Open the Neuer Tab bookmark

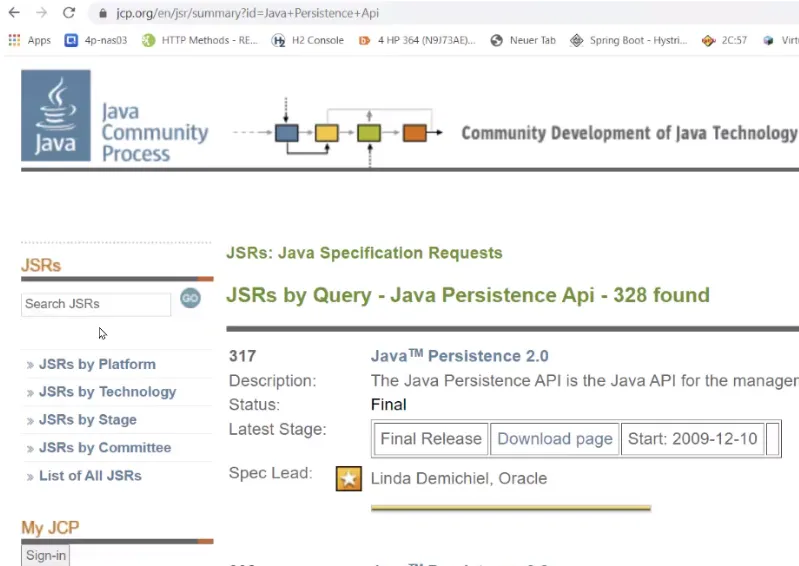click(x=523, y=40)
